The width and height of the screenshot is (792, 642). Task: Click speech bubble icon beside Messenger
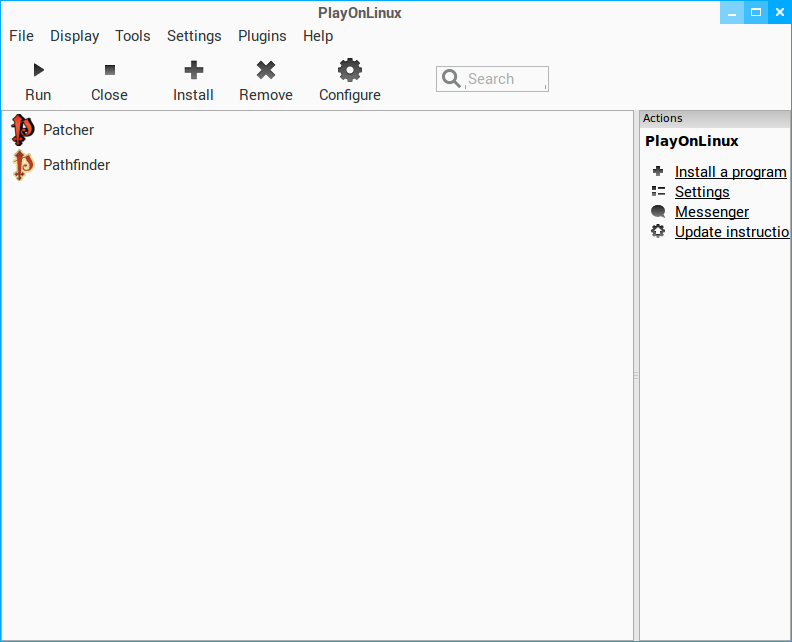[658, 211]
